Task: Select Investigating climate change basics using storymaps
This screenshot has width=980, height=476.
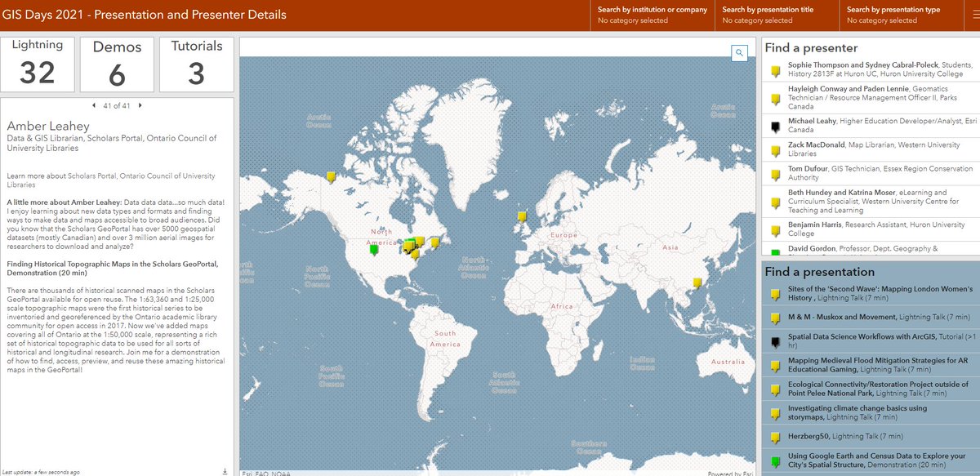Action: 871,413
